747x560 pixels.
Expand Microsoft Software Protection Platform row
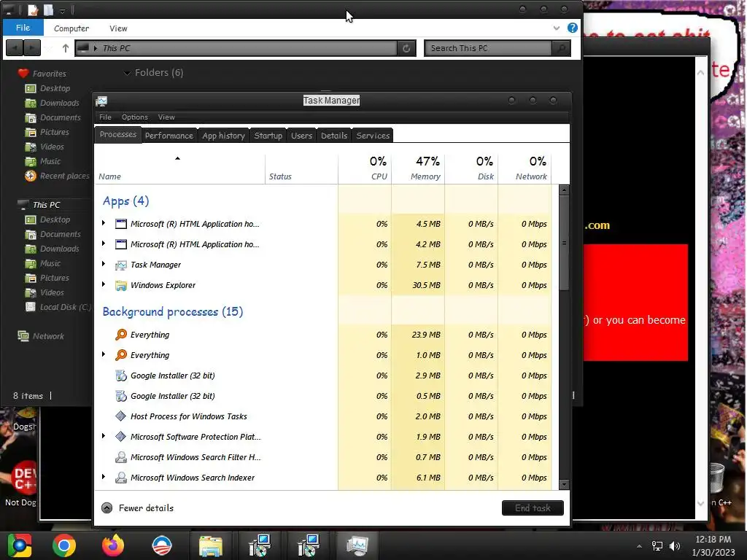point(104,436)
